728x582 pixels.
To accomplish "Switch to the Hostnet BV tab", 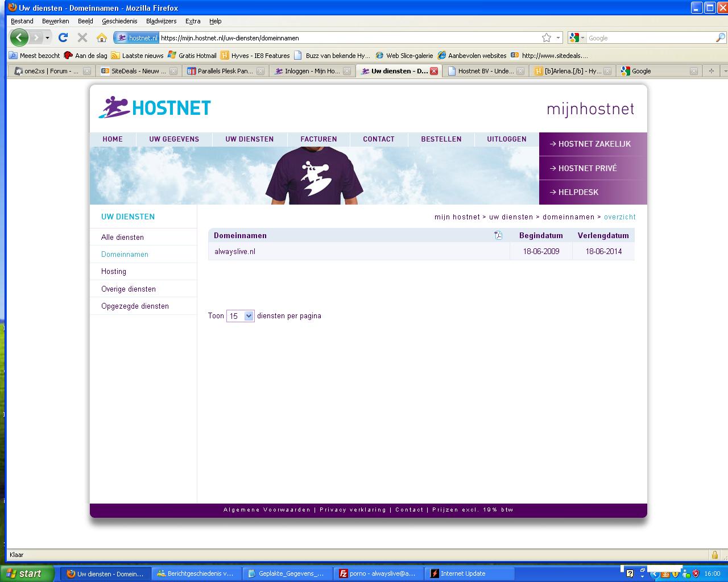I will (x=486, y=71).
